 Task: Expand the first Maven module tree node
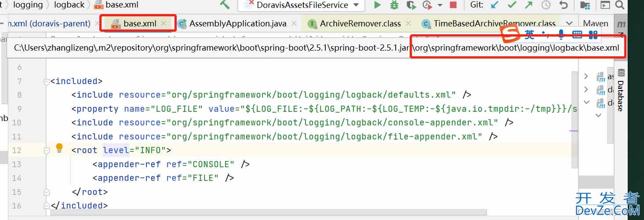(x=586, y=77)
